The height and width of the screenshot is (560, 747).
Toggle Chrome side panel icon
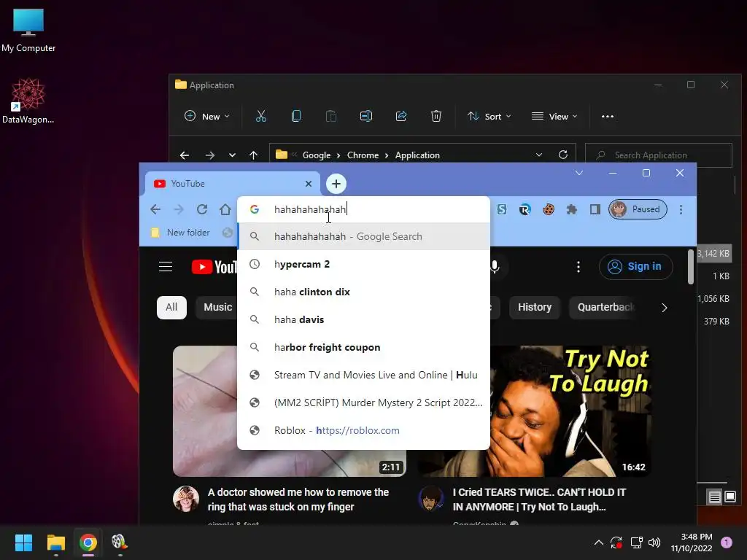click(595, 209)
